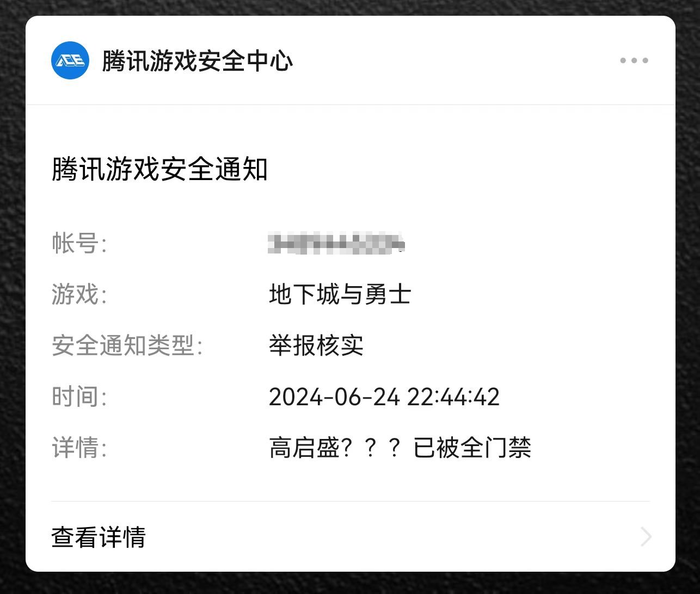700x594 pixels.
Task: Click the 游戏 field label
Action: tap(79, 294)
